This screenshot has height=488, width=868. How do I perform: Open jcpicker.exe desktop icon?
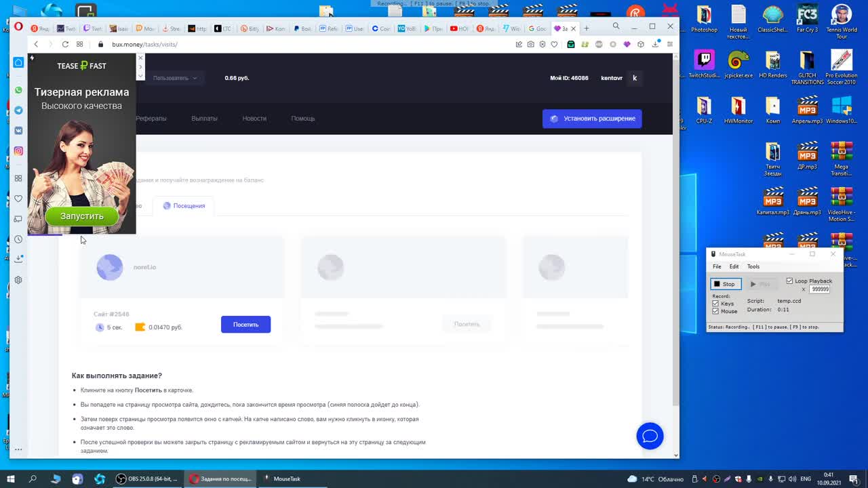[x=738, y=64]
